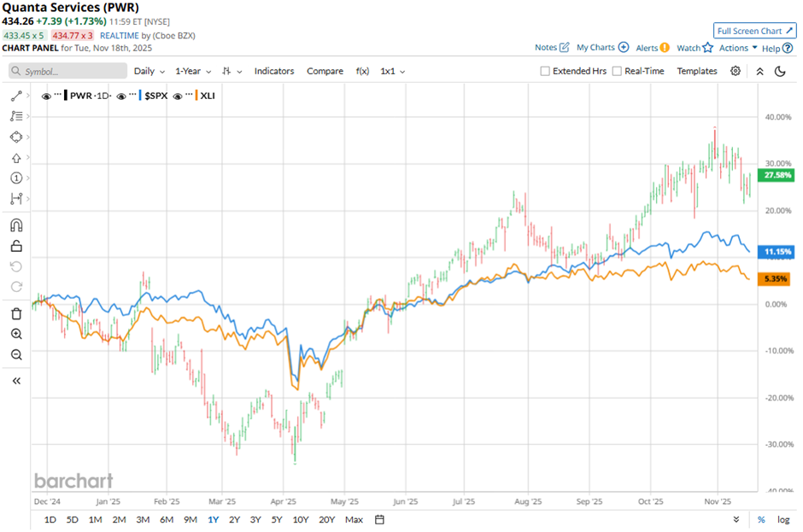Select the 1D time range
This screenshot has height=532, width=803.
click(x=50, y=520)
